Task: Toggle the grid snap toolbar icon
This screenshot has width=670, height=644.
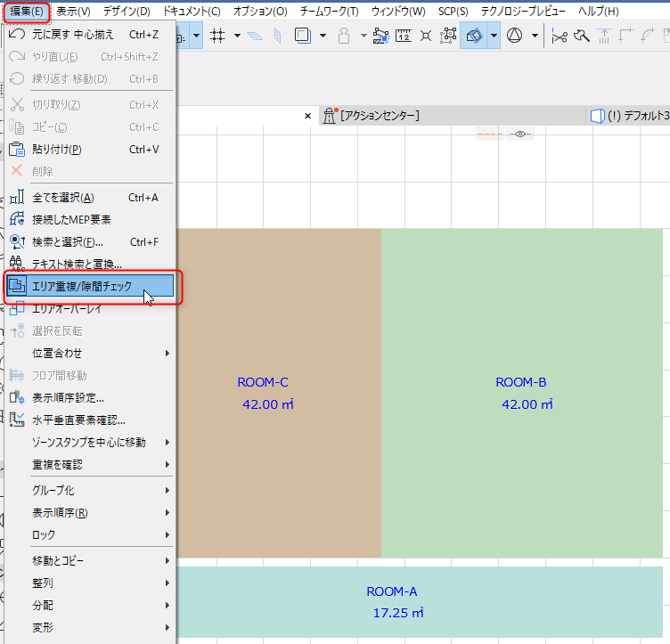Action: [x=217, y=36]
